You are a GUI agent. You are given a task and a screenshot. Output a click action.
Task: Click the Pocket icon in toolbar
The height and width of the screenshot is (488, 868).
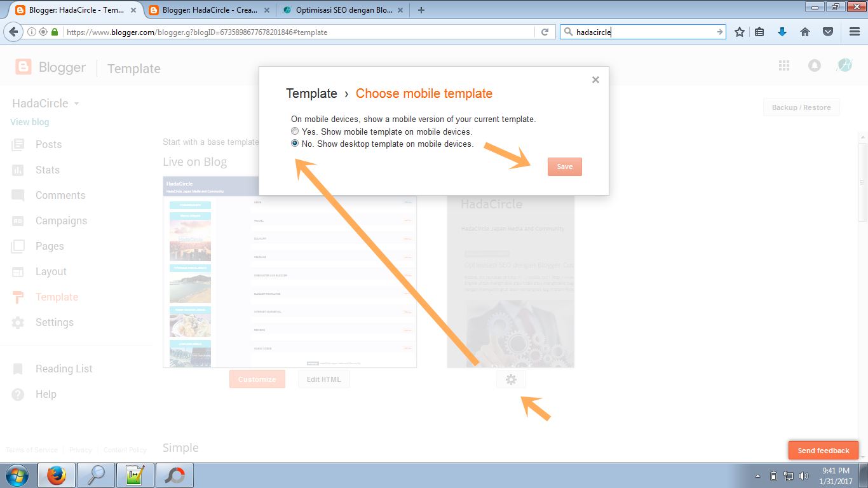point(828,32)
